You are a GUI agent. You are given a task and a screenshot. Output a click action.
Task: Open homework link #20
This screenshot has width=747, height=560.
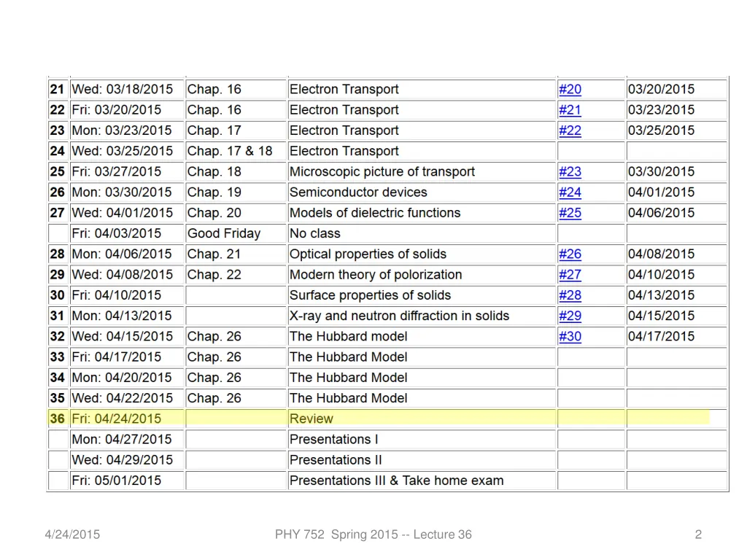click(570, 90)
